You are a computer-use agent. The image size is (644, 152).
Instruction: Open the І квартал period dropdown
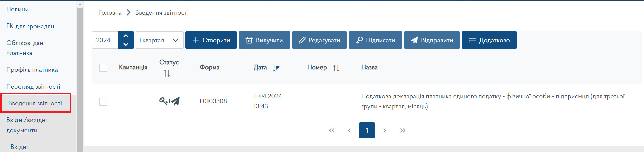159,40
